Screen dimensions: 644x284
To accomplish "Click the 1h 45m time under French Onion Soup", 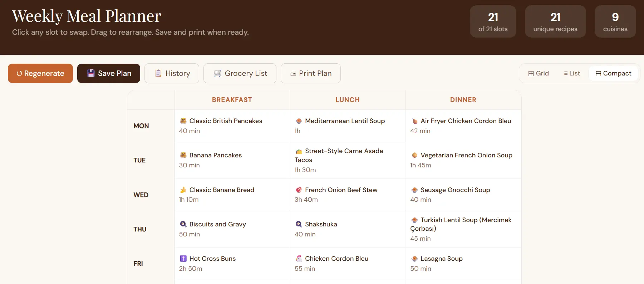I will pyautogui.click(x=421, y=165).
